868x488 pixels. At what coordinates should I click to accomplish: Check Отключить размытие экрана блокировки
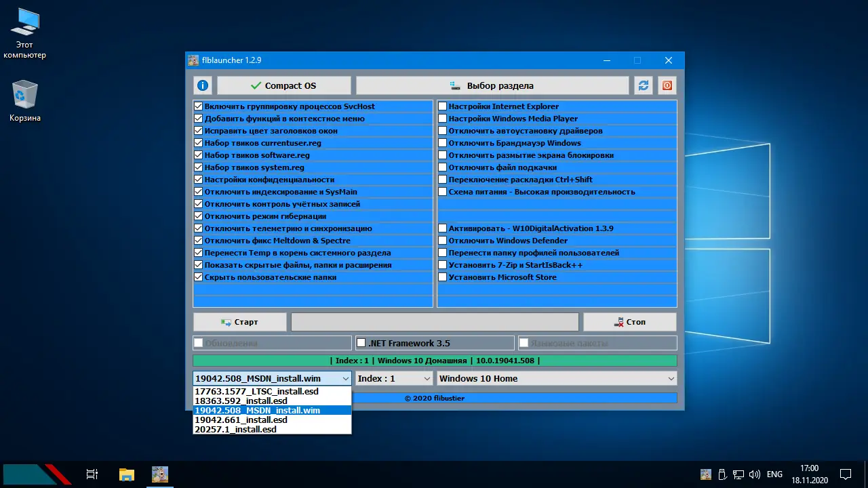pyautogui.click(x=443, y=155)
